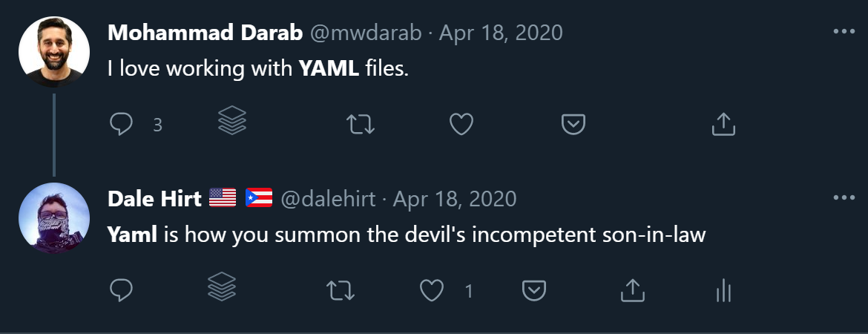Reply to Dale Hirt's tweet
Screen dimensions: 868x334
[x=121, y=290]
